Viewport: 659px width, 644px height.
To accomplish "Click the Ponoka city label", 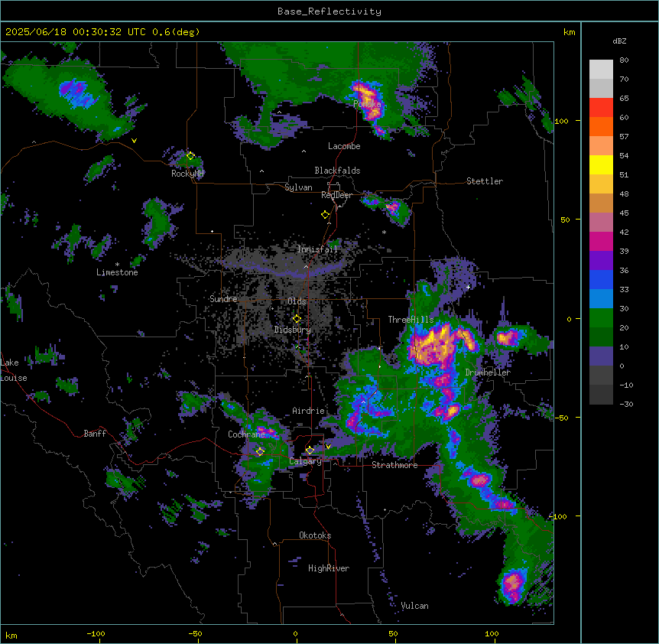I will 367,104.
